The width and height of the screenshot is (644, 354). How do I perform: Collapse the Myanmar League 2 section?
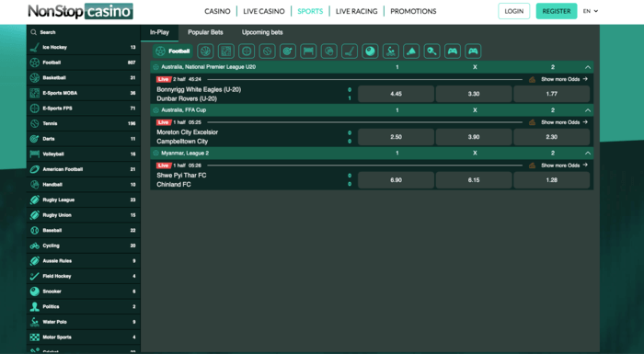(x=588, y=154)
